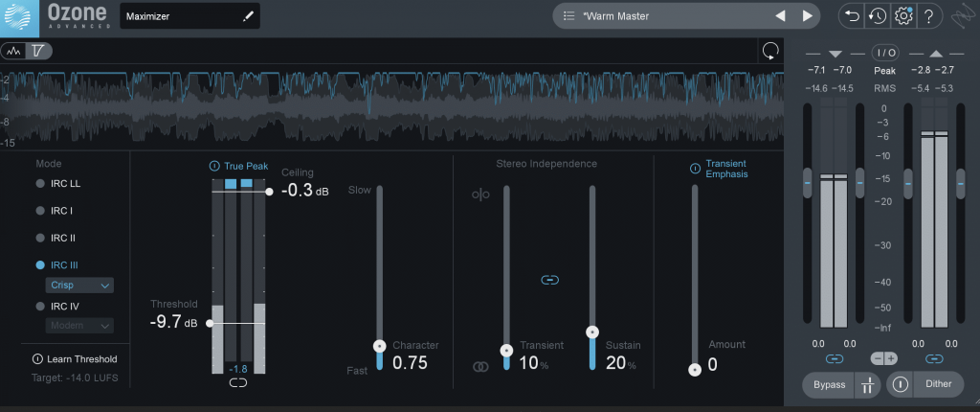Open the settings gear icon
Image resolution: width=980 pixels, height=412 pixels.
coord(903,16)
